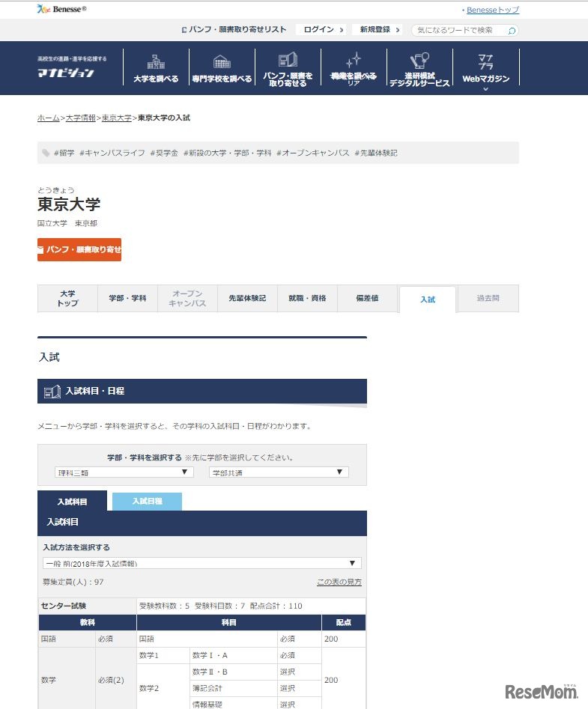
Task: Click the ログイン button
Action: tap(323, 30)
